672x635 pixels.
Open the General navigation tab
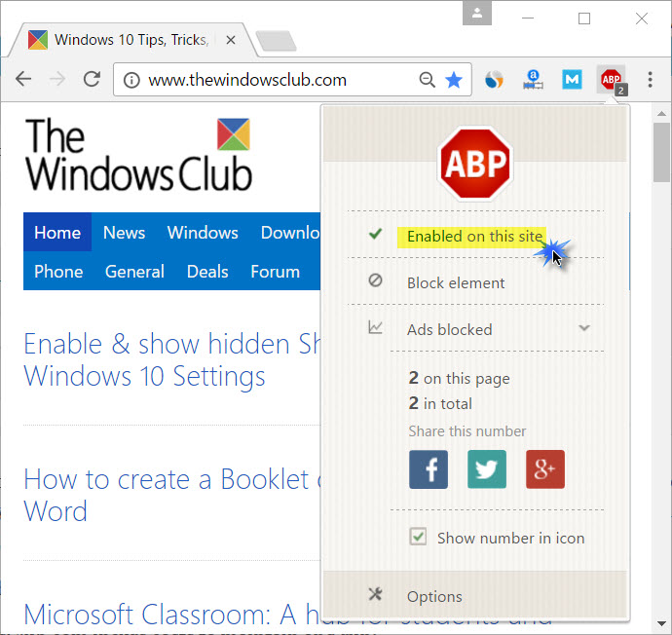(x=134, y=272)
